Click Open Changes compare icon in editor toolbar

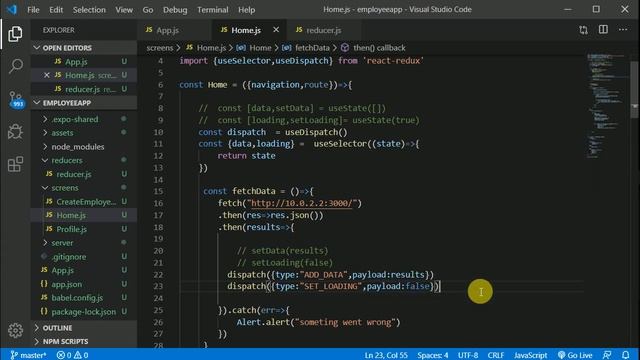click(x=583, y=30)
